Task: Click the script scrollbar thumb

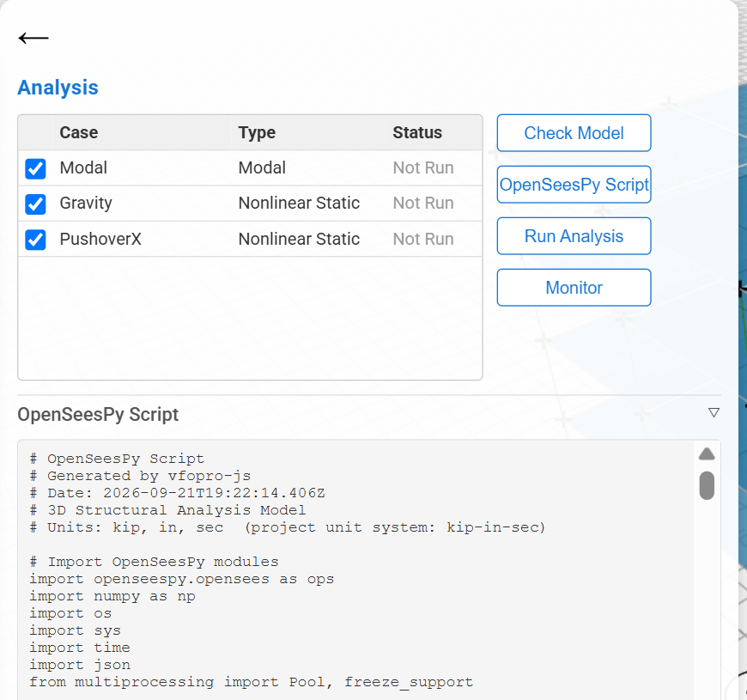Action: 707,485
